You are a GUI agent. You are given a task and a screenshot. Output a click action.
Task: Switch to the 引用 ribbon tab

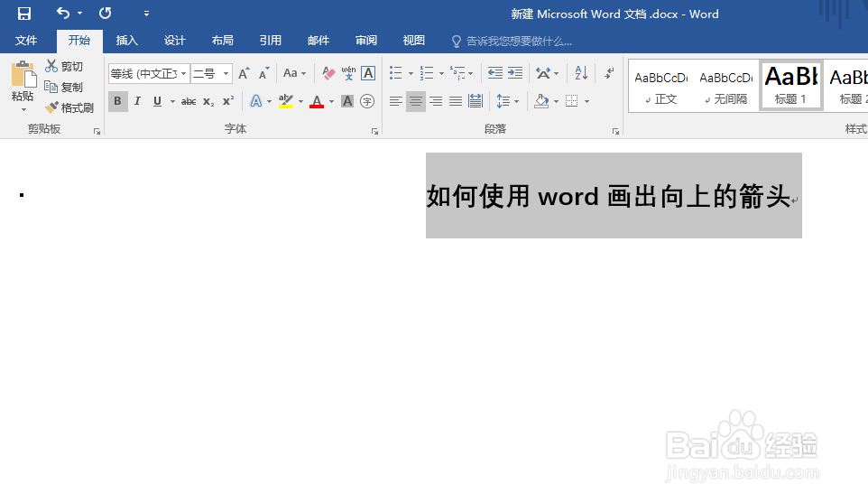tap(270, 41)
